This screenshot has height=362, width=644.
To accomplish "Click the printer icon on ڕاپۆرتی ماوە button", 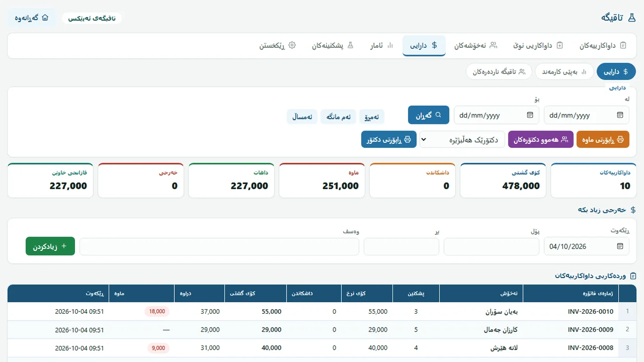I will [620, 139].
